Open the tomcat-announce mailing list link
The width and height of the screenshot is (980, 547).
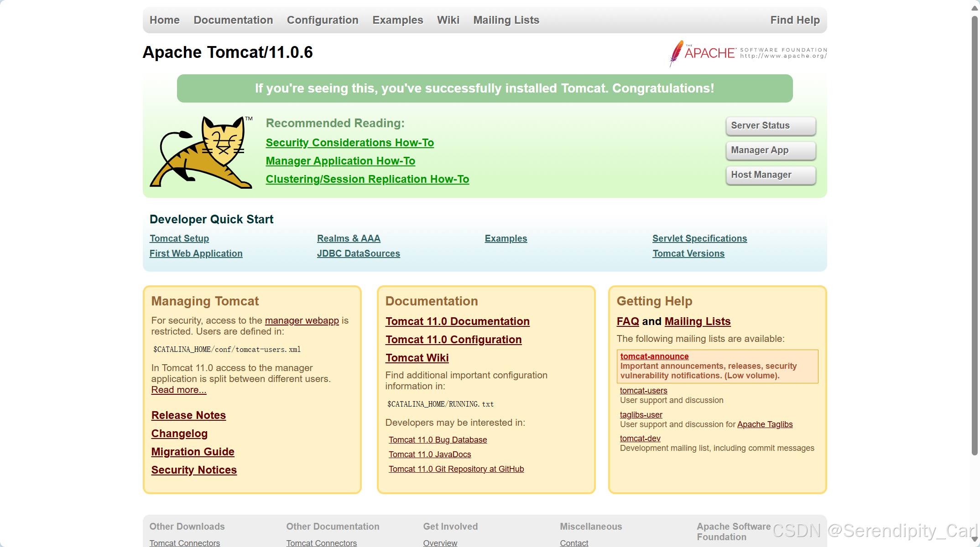[x=654, y=356]
